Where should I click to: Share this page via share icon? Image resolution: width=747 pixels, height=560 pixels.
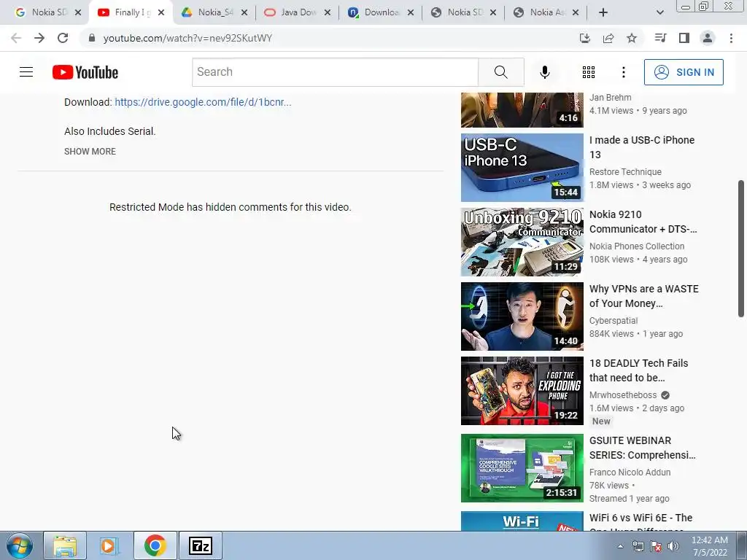(608, 38)
